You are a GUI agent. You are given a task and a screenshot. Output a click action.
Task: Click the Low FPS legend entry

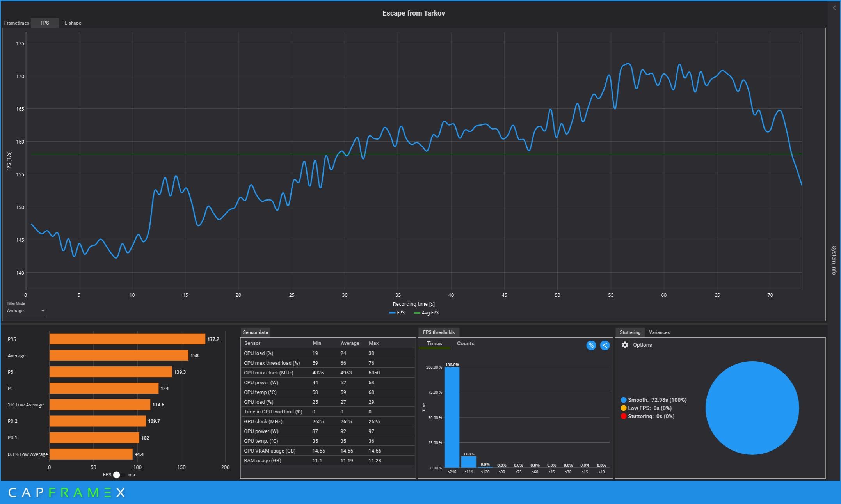click(646, 408)
